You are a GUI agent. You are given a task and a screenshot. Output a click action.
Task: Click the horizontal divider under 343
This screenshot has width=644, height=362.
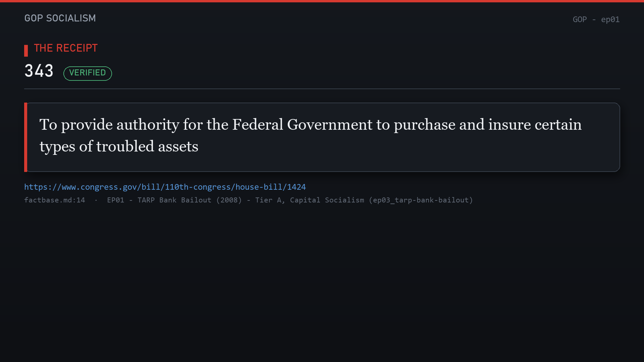point(322,89)
